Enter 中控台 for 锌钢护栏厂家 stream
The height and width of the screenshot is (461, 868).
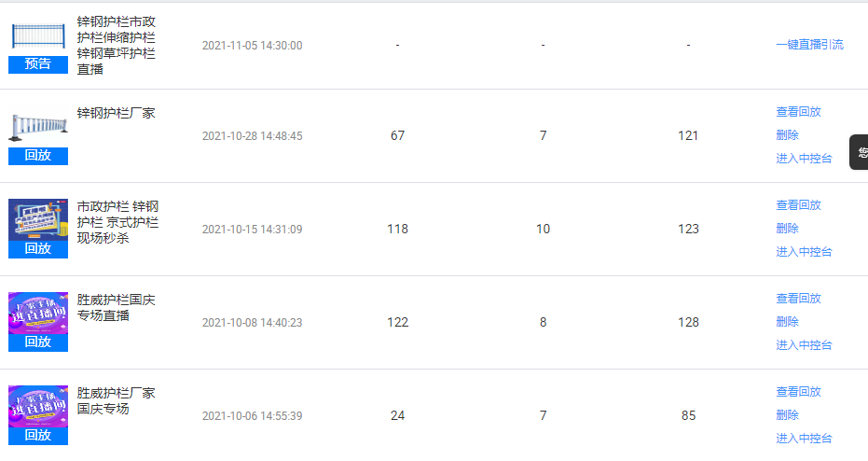click(x=804, y=159)
